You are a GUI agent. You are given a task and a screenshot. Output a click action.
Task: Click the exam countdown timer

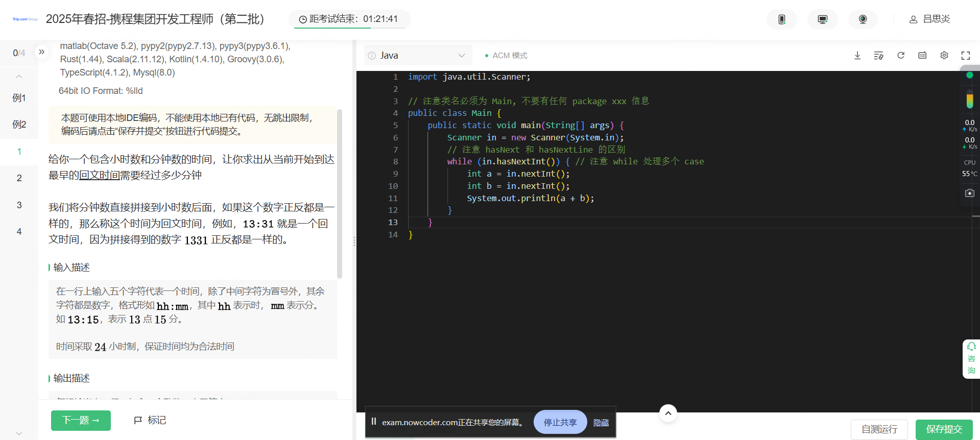pos(349,19)
